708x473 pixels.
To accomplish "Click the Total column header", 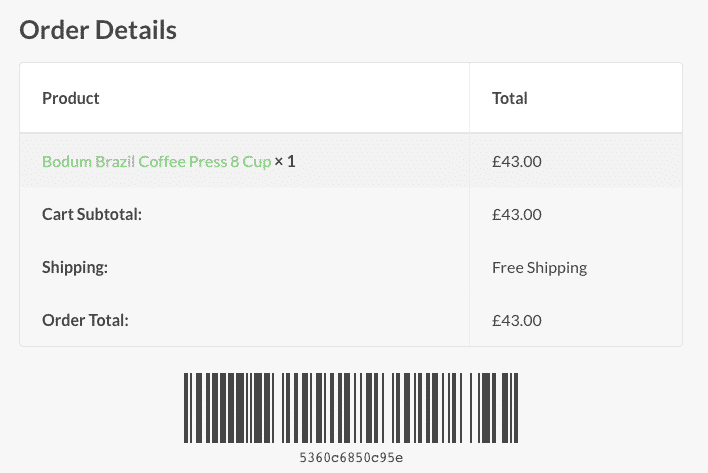I will click(x=510, y=98).
